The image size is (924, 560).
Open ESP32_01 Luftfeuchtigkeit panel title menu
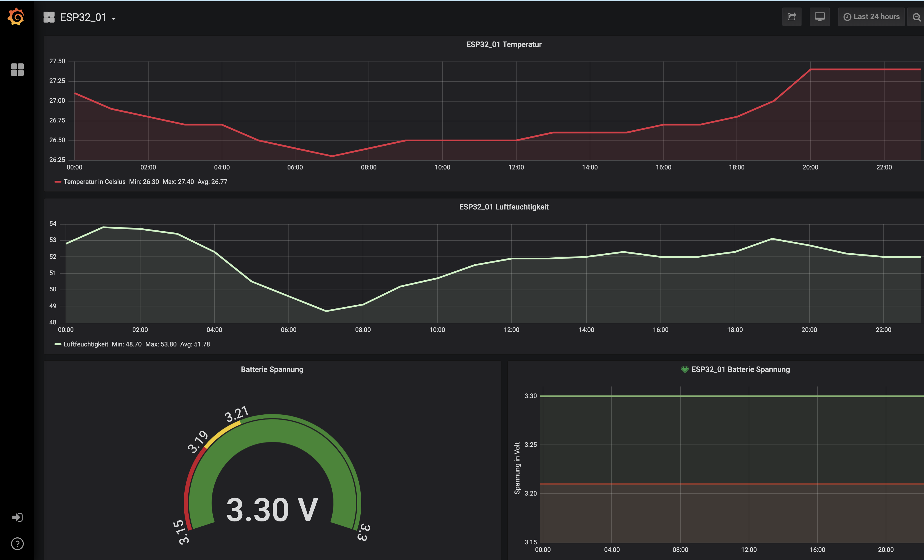503,207
